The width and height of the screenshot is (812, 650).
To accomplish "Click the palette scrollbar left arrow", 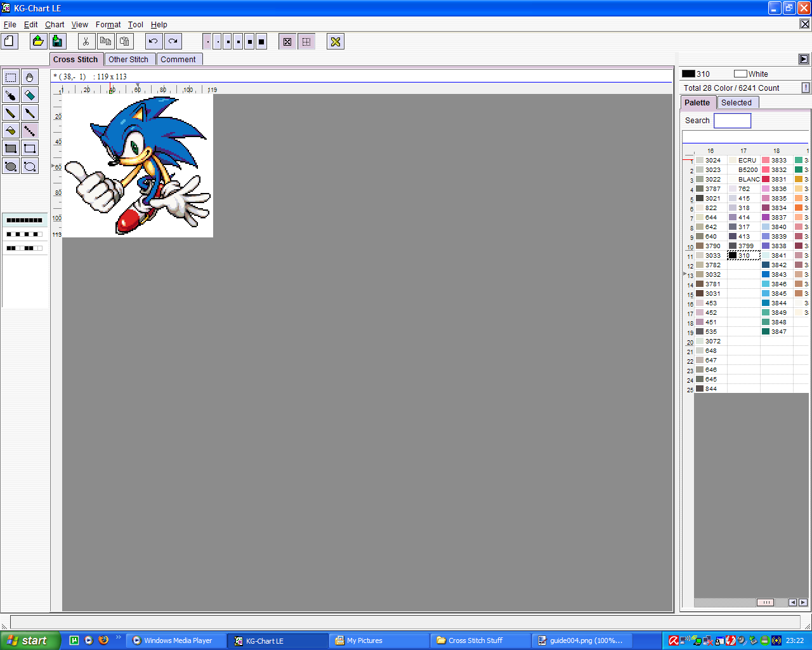I will click(792, 602).
